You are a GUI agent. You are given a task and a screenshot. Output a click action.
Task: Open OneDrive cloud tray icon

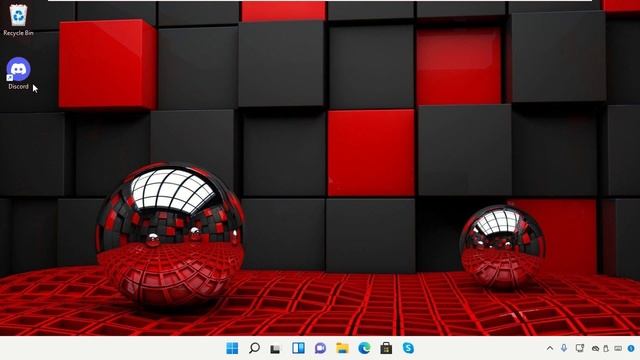tap(596, 349)
